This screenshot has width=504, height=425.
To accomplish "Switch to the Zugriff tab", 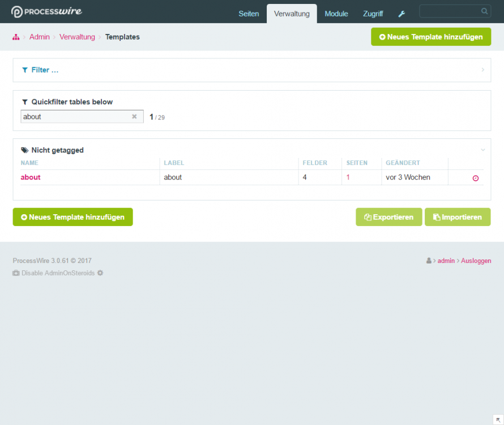I will coord(373,14).
